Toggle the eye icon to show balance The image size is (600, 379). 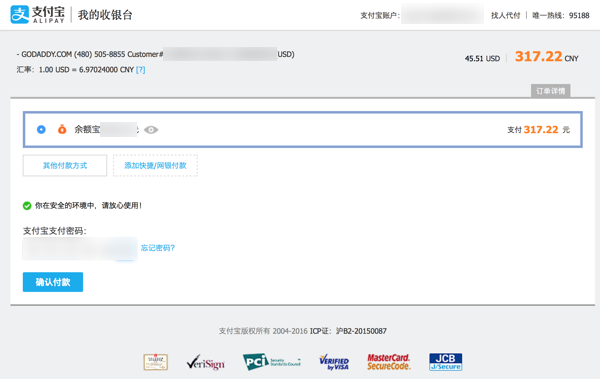tap(151, 130)
